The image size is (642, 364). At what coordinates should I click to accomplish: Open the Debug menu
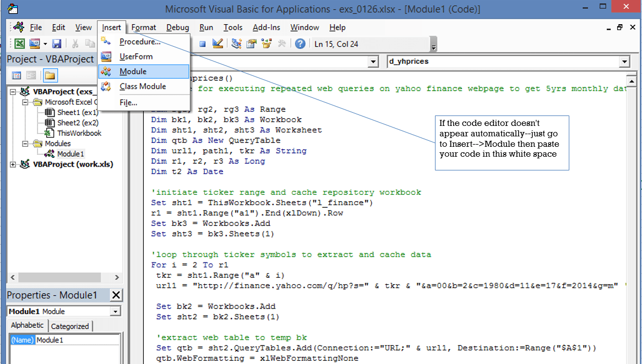[x=177, y=27]
